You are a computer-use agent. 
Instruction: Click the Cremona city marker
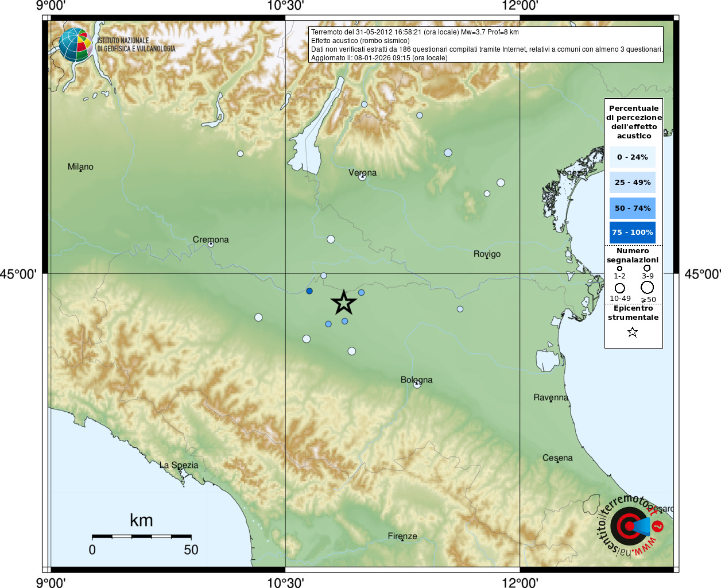coord(211,244)
